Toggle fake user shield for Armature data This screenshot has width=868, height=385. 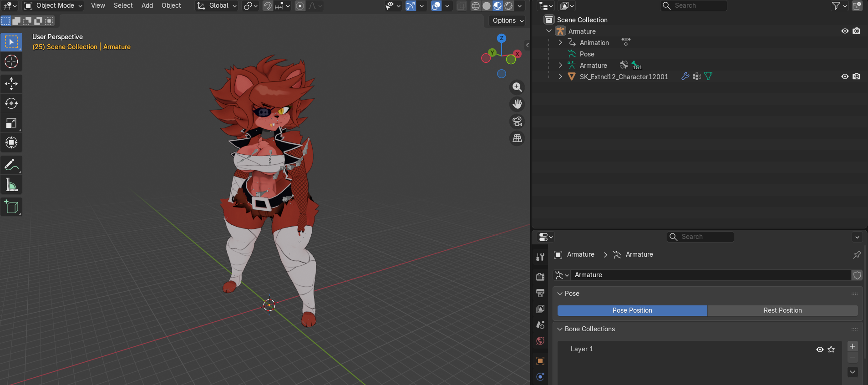(857, 275)
